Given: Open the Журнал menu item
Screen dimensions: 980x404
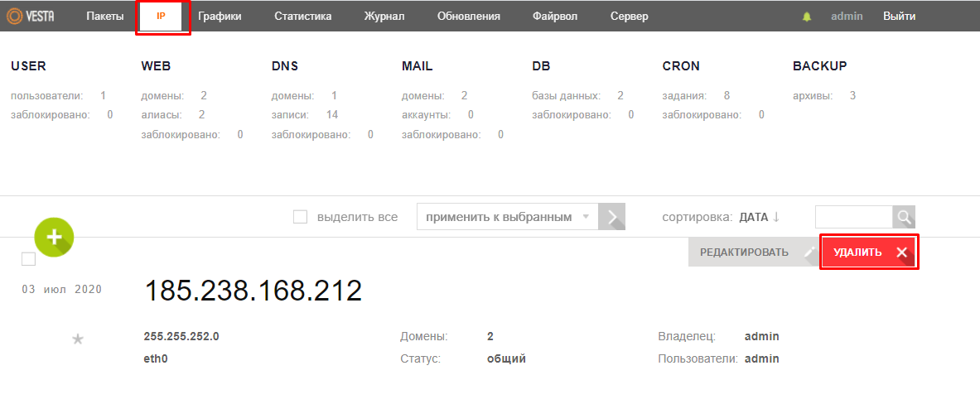Looking at the screenshot, I should pyautogui.click(x=384, y=17).
